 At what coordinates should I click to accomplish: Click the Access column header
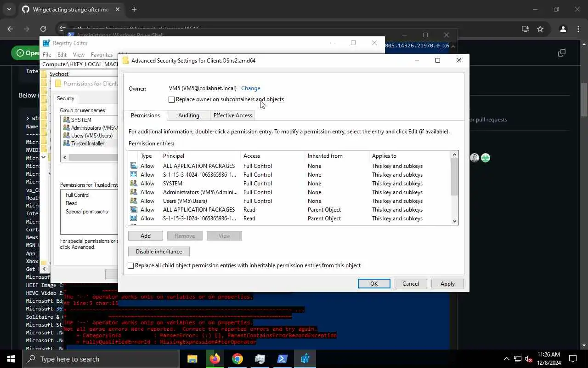tap(273, 156)
